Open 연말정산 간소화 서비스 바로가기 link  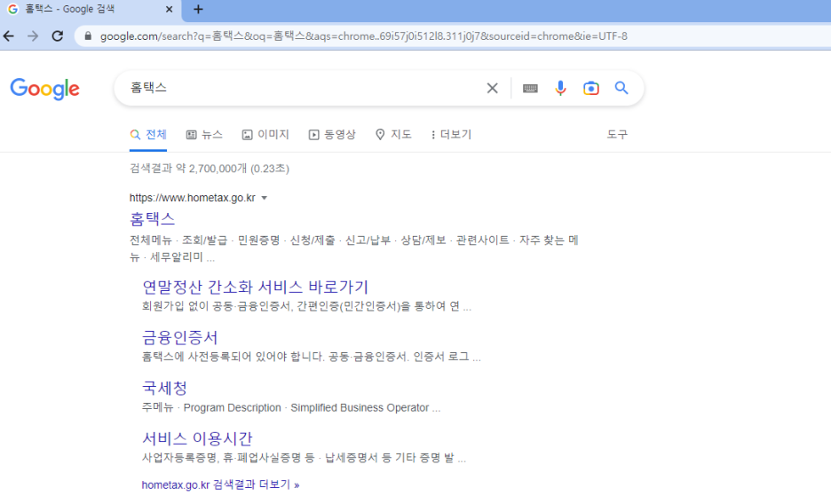pyautogui.click(x=255, y=287)
